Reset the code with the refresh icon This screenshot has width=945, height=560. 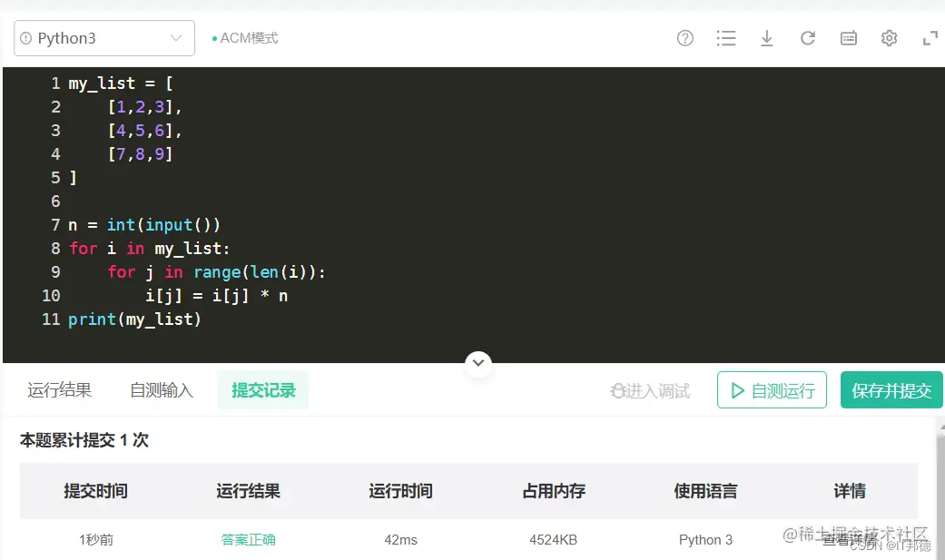tap(808, 38)
